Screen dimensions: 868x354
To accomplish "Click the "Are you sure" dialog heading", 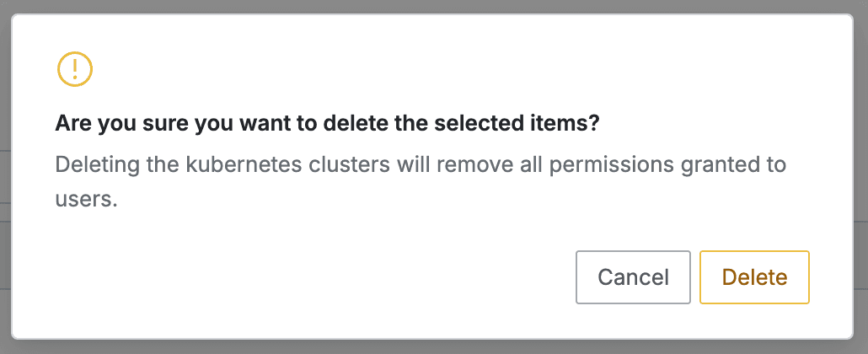I will (x=327, y=123).
